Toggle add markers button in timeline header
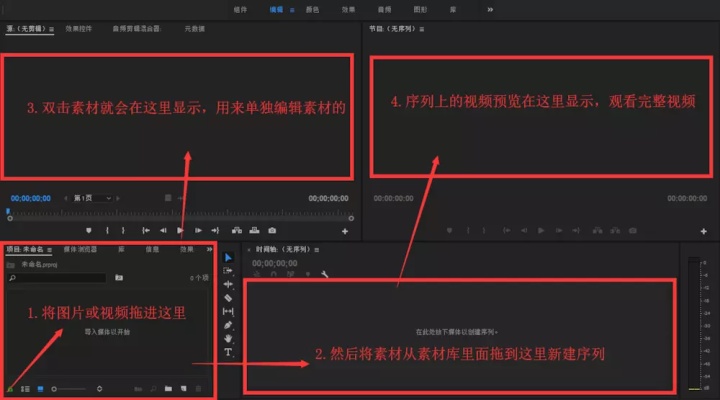Viewport: 720px width, 400px height. pyautogui.click(x=308, y=275)
